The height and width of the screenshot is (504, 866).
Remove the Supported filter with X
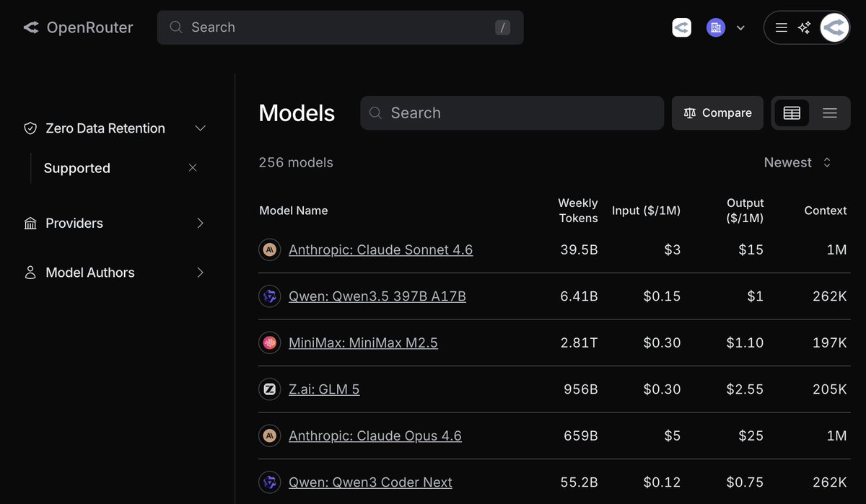coord(193,167)
